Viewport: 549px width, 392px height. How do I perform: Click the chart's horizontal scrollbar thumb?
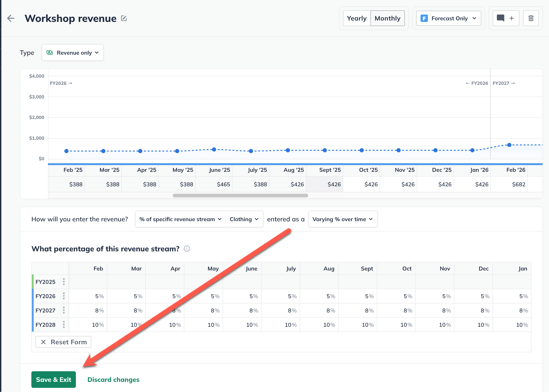point(240,196)
